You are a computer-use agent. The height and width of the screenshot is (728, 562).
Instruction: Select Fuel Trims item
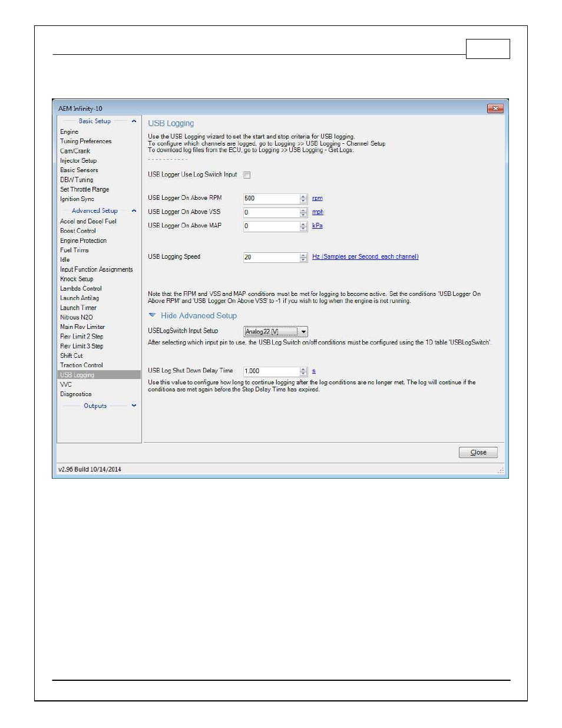[74, 251]
